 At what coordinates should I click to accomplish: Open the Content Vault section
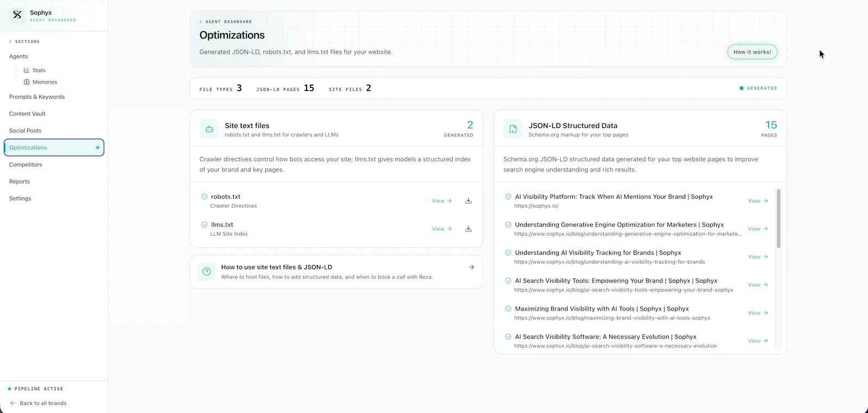click(27, 114)
